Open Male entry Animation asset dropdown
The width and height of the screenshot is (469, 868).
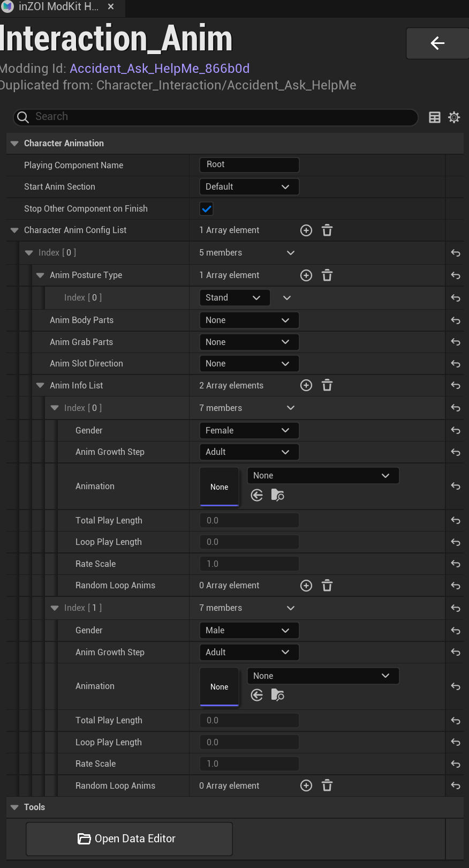[x=323, y=676]
